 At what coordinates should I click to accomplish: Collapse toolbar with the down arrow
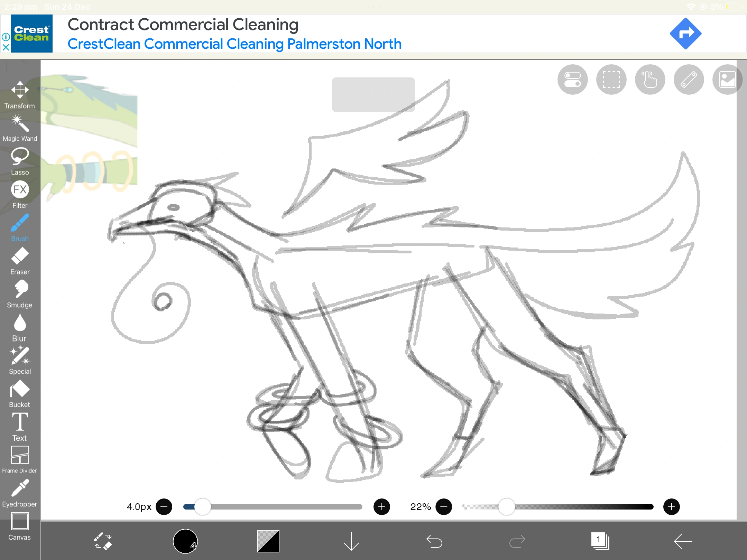pos(351,541)
